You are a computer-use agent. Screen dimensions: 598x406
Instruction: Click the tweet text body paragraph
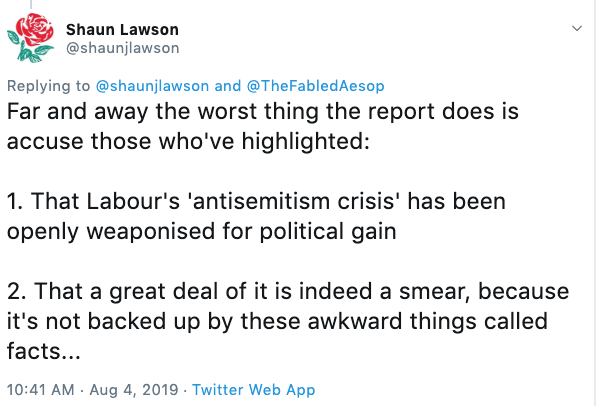[288, 231]
